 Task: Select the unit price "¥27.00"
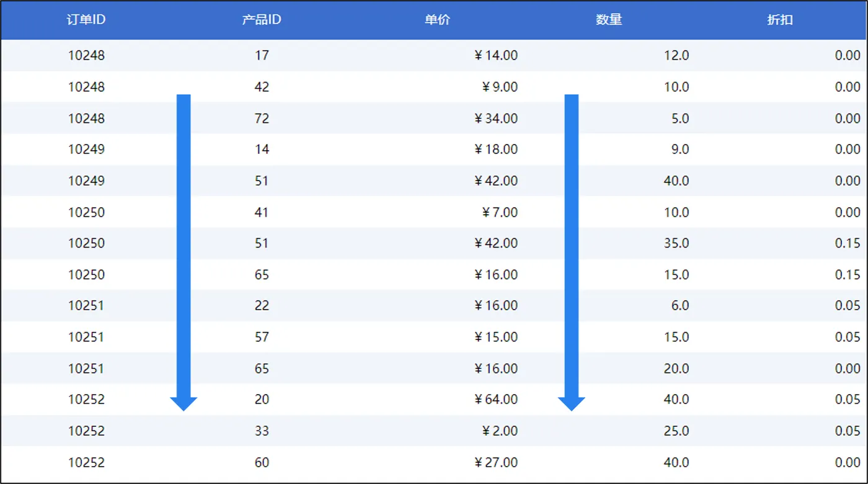pos(495,462)
